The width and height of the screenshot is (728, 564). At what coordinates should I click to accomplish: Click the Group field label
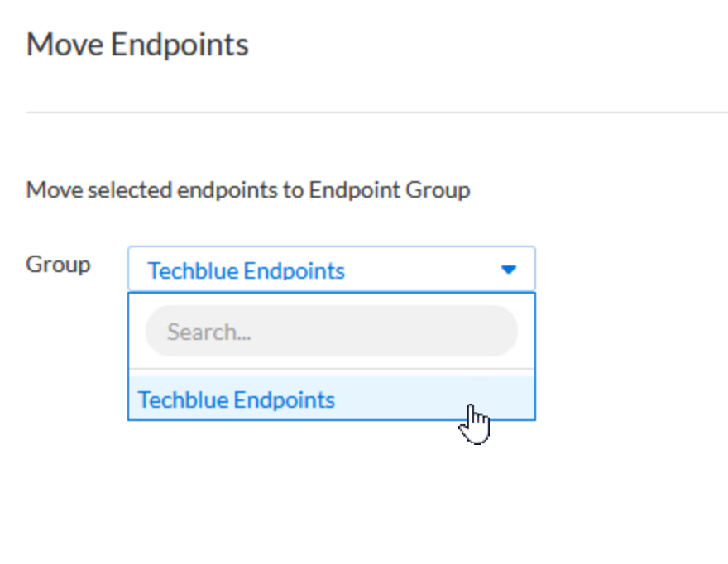coord(58,265)
